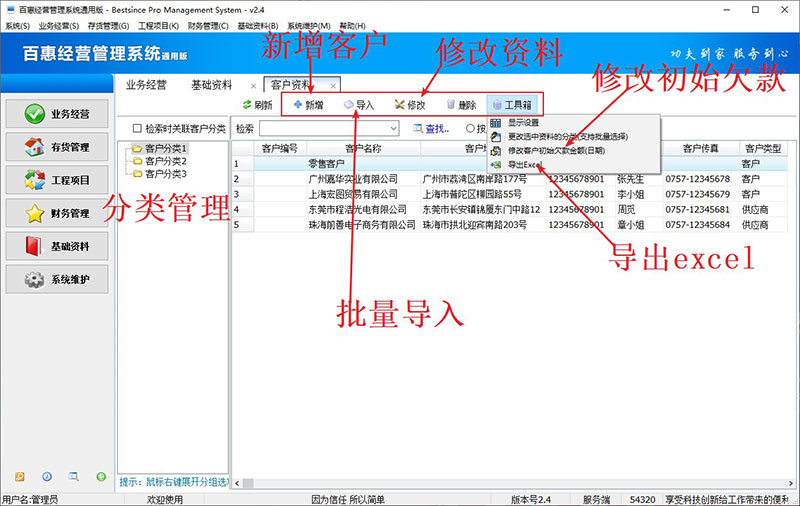
Task: Click horizontal scrollbar right arrow
Action: (791, 483)
